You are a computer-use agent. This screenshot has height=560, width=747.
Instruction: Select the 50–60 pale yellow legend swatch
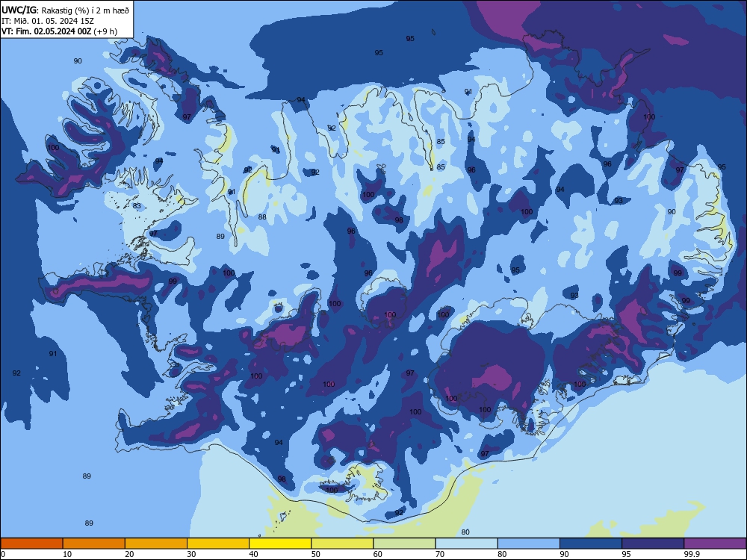coord(342,544)
